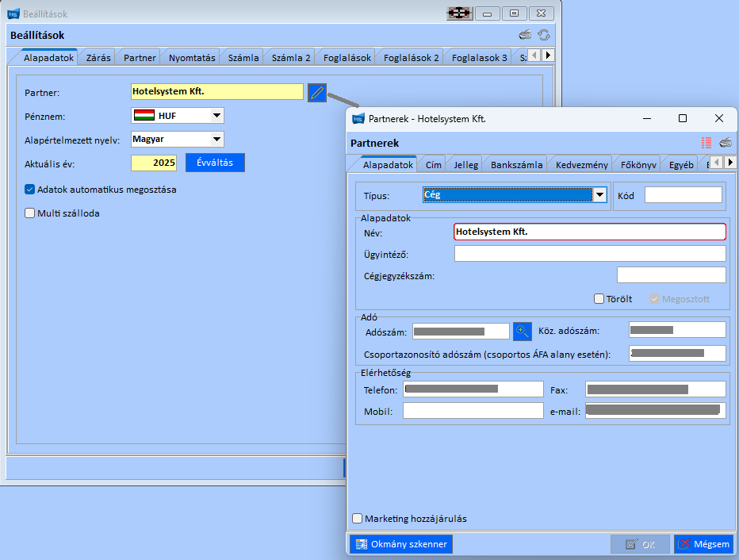The height and width of the screenshot is (560, 739).
Task: Open the Számla 2 tab
Action: (x=291, y=58)
